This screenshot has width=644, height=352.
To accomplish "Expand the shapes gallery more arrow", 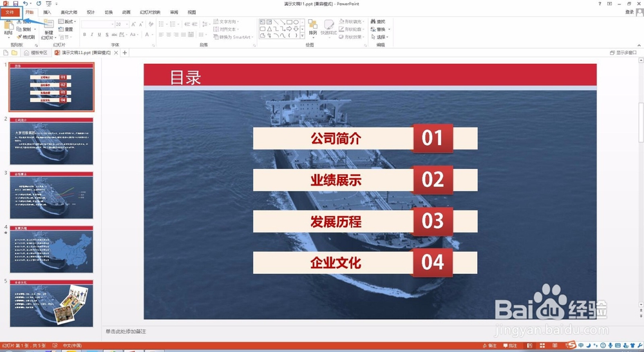I will coord(303,36).
